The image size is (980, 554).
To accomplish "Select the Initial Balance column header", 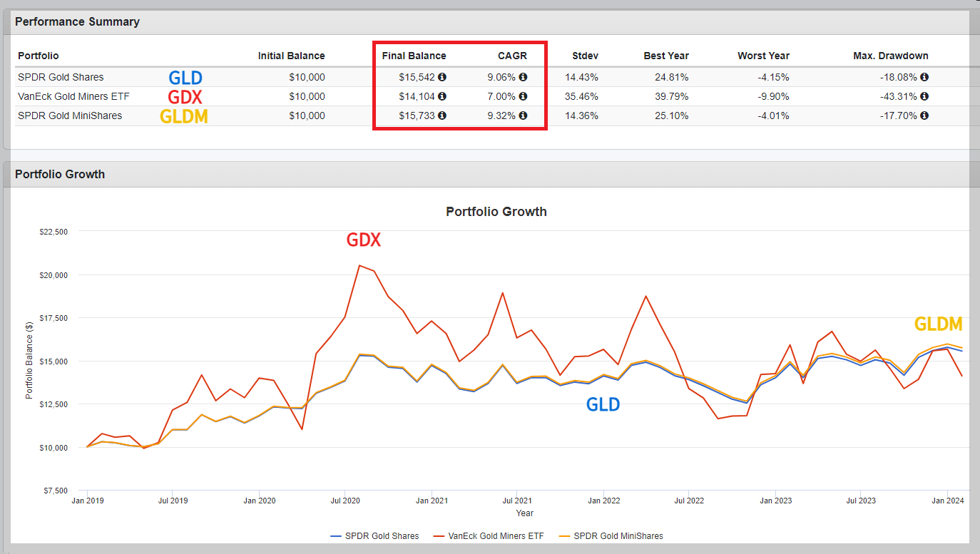I will [291, 56].
